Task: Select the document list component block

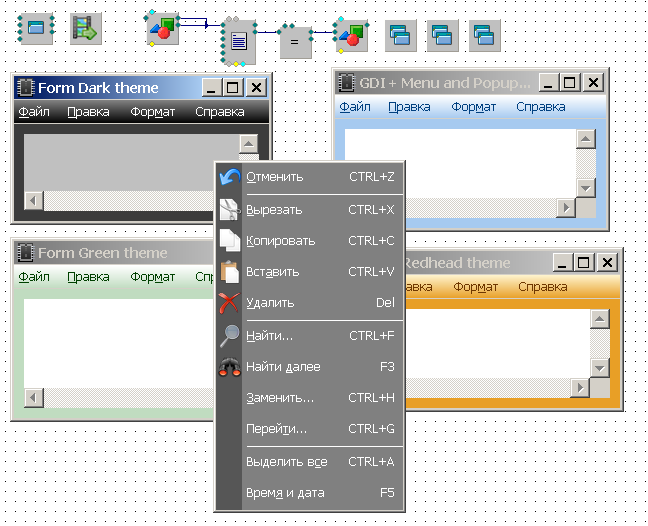Action: click(239, 42)
